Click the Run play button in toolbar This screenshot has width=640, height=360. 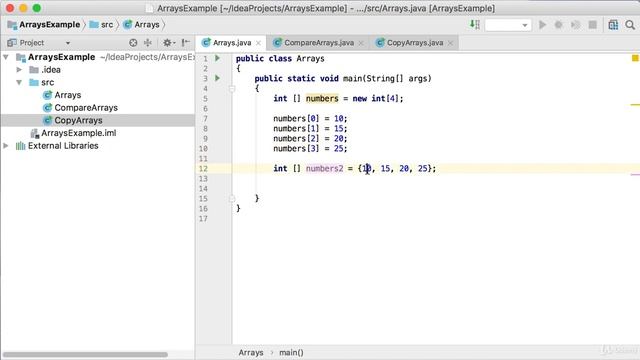(542, 25)
